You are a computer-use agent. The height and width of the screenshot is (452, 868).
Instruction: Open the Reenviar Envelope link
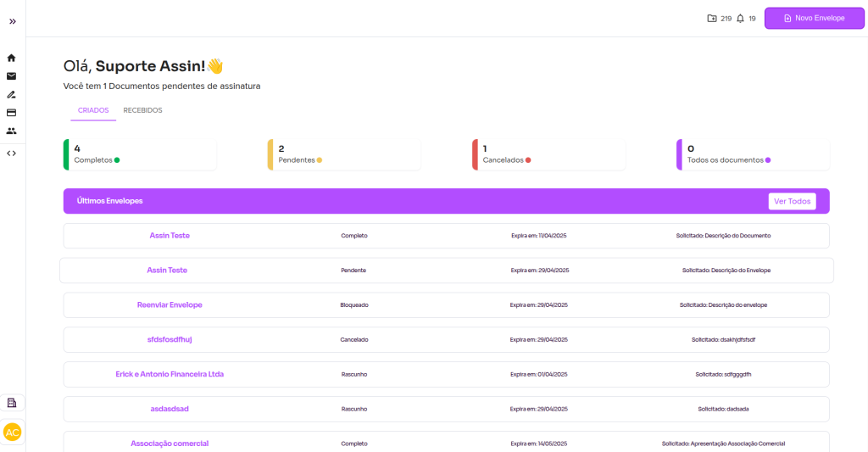point(170,304)
